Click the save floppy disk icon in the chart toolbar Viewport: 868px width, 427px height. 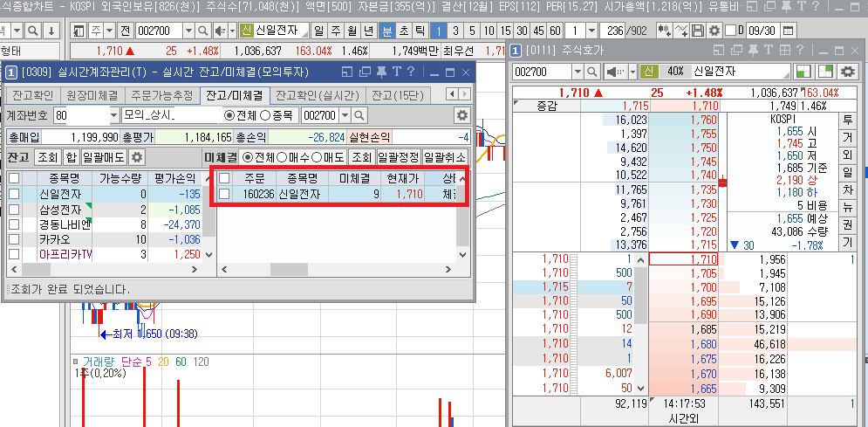pos(699,31)
